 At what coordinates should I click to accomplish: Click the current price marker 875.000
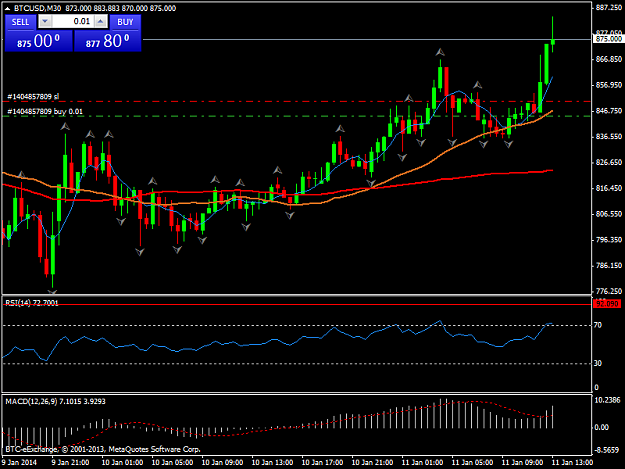[608, 39]
